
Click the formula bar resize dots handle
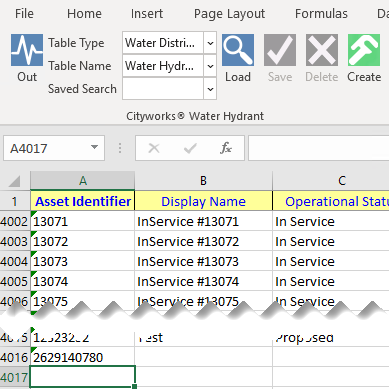pyautogui.click(x=120, y=148)
